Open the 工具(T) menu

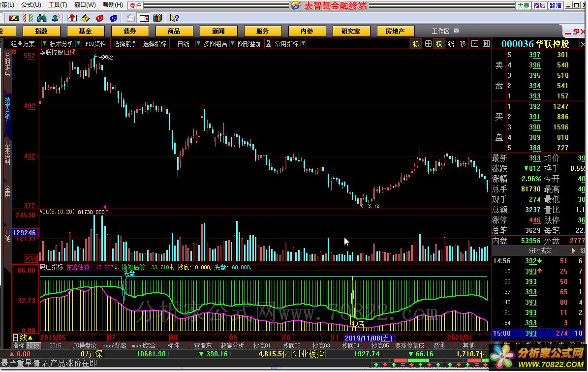pos(58,5)
